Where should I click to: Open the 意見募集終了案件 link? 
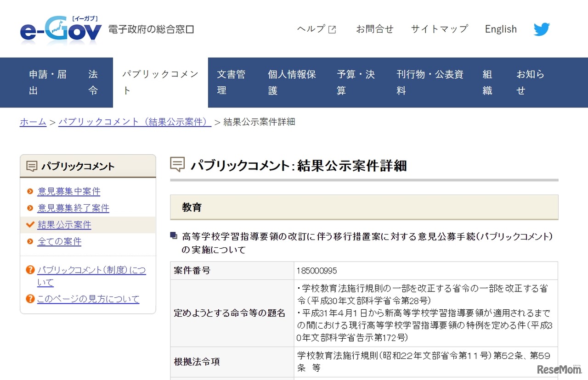(73, 208)
